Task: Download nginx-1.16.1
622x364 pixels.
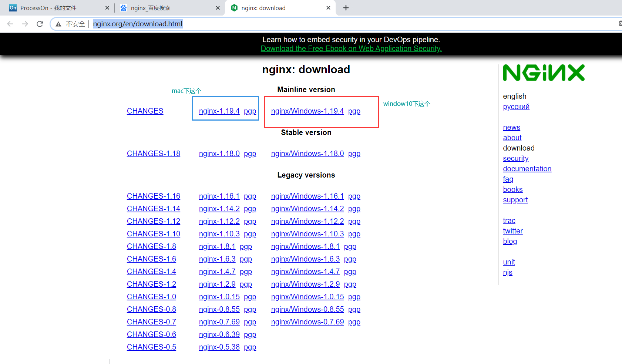Action: [219, 196]
